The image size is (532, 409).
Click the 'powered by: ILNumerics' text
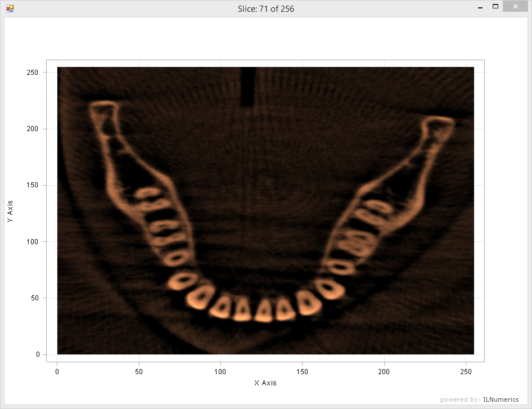(479, 399)
